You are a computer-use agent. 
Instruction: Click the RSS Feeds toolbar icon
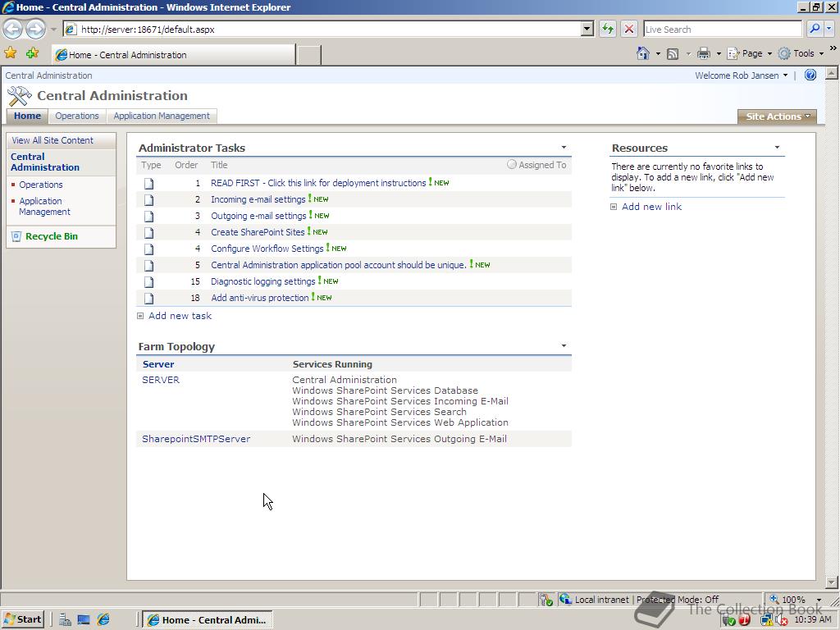point(673,53)
